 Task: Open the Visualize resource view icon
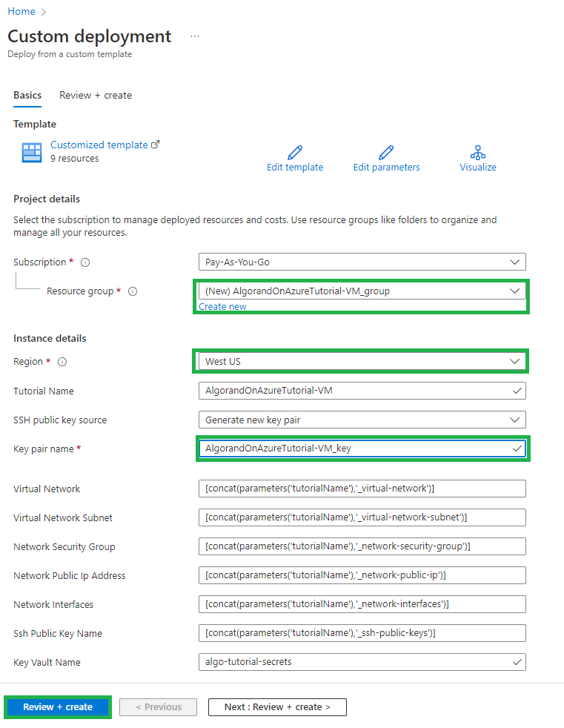point(477,153)
